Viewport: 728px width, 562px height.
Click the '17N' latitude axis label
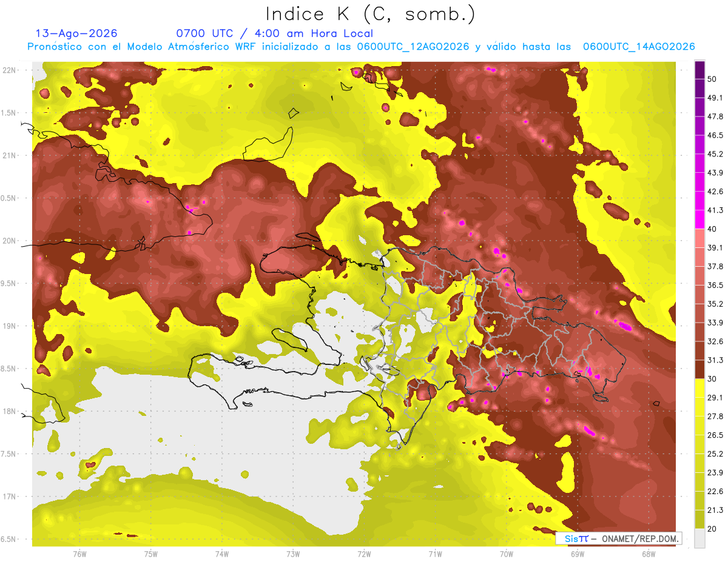click(10, 497)
